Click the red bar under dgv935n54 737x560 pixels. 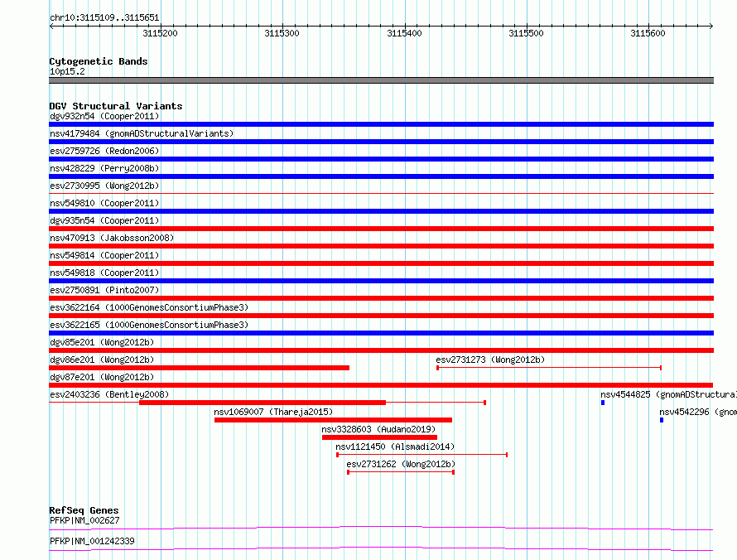(381, 229)
